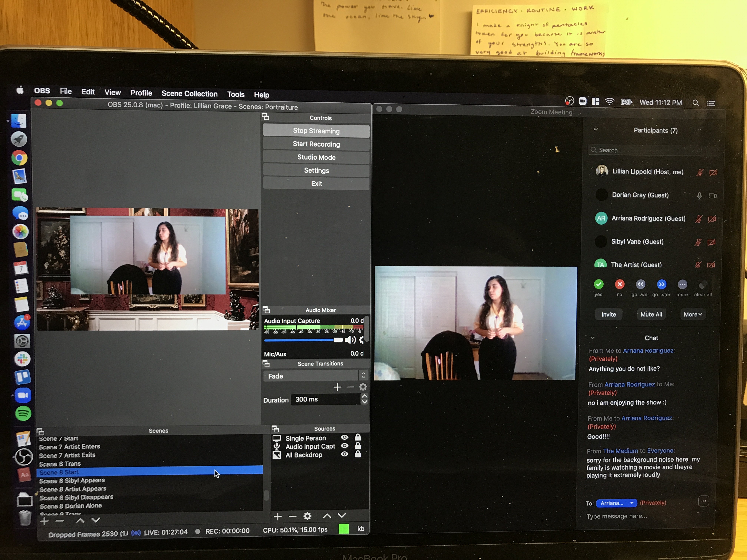
Task: Collapse the Chat panel chevron
Action: (592, 338)
